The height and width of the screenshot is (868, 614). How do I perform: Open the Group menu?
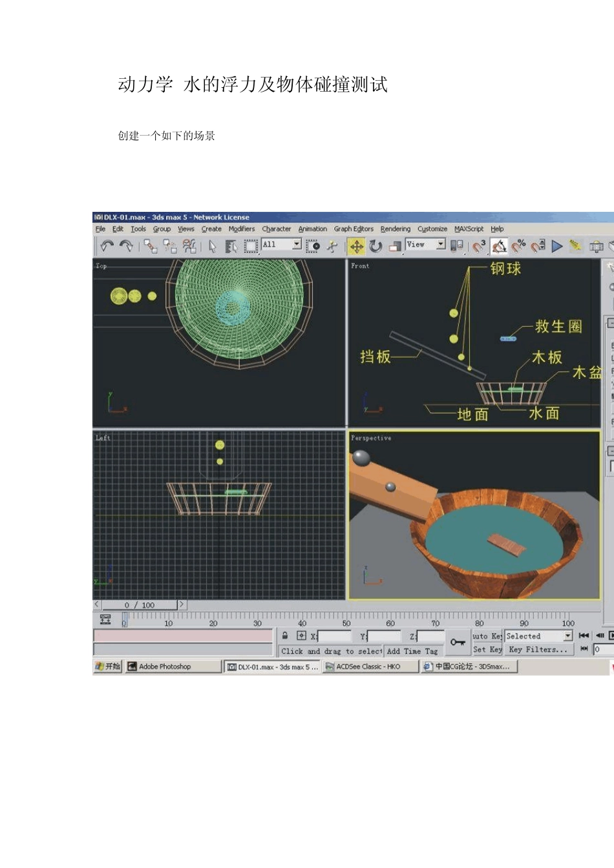162,229
